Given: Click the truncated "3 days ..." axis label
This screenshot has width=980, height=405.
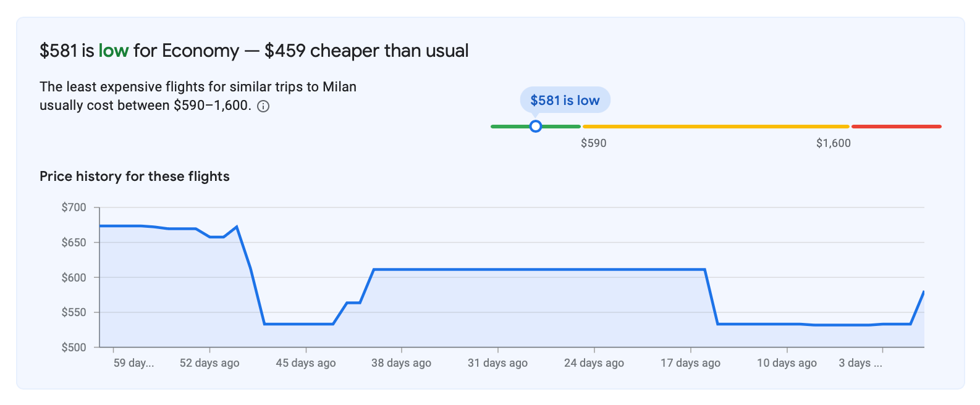Looking at the screenshot, I should (860, 363).
